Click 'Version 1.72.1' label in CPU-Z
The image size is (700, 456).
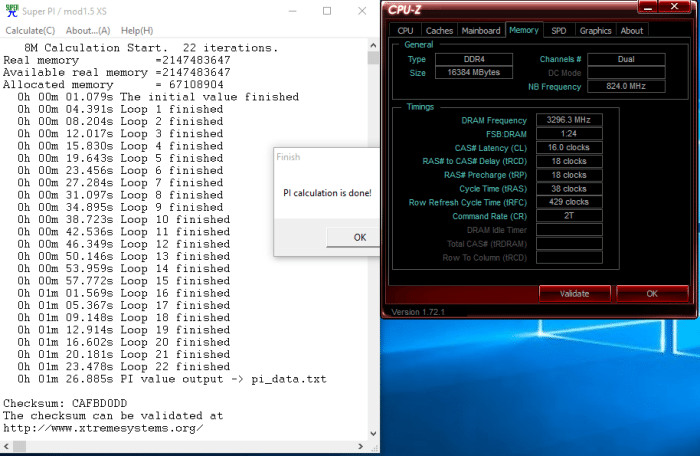click(418, 312)
